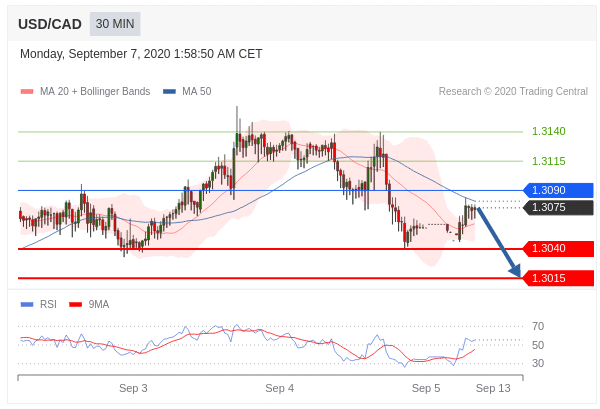The width and height of the screenshot is (600, 409).
Task: Click the red 1.3040 support price tag
Action: [558, 249]
